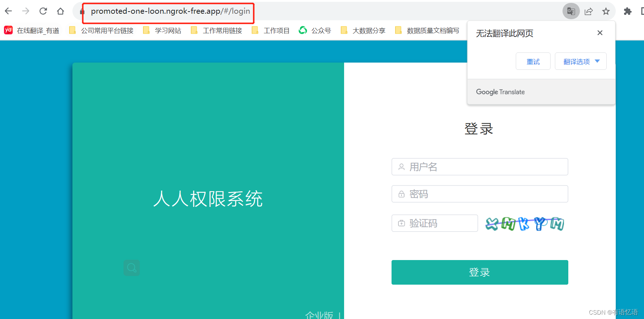
Task: Open the 数据质量文档编写 bookmark folder
Action: (x=427, y=30)
